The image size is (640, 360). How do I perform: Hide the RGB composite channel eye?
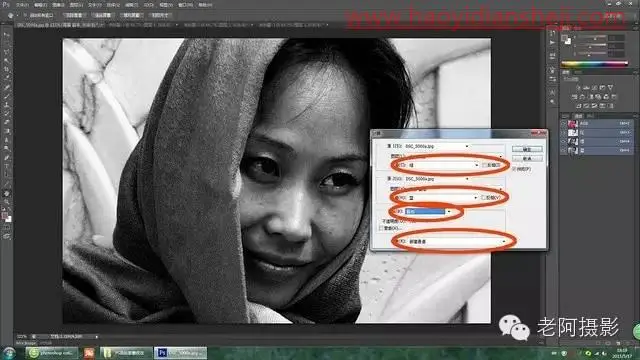[x=563, y=124]
